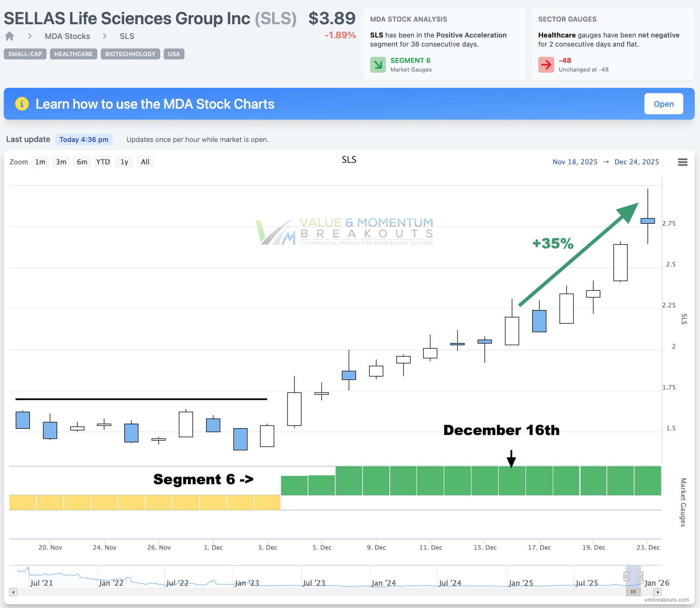Click the chevron after MDA Stocks breadcrumb
Screen dimensions: 700x608
pyautogui.click(x=105, y=36)
